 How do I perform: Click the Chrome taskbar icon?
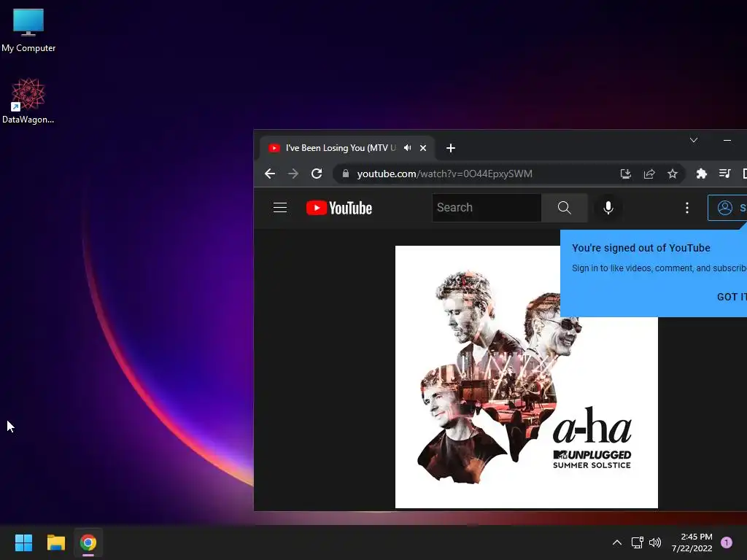(88, 542)
